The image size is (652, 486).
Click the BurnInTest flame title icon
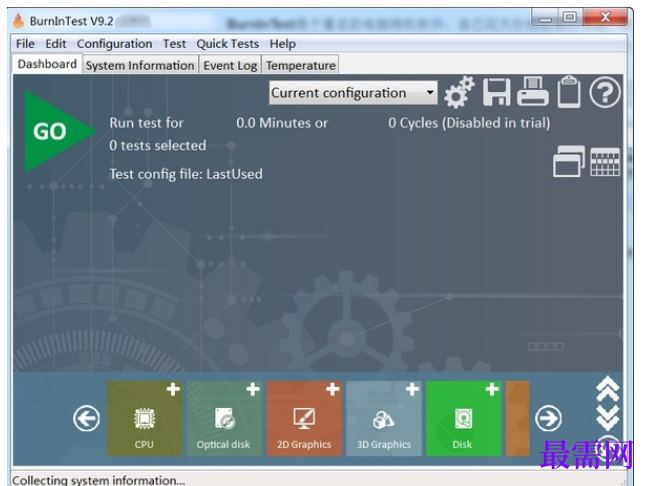point(19,20)
